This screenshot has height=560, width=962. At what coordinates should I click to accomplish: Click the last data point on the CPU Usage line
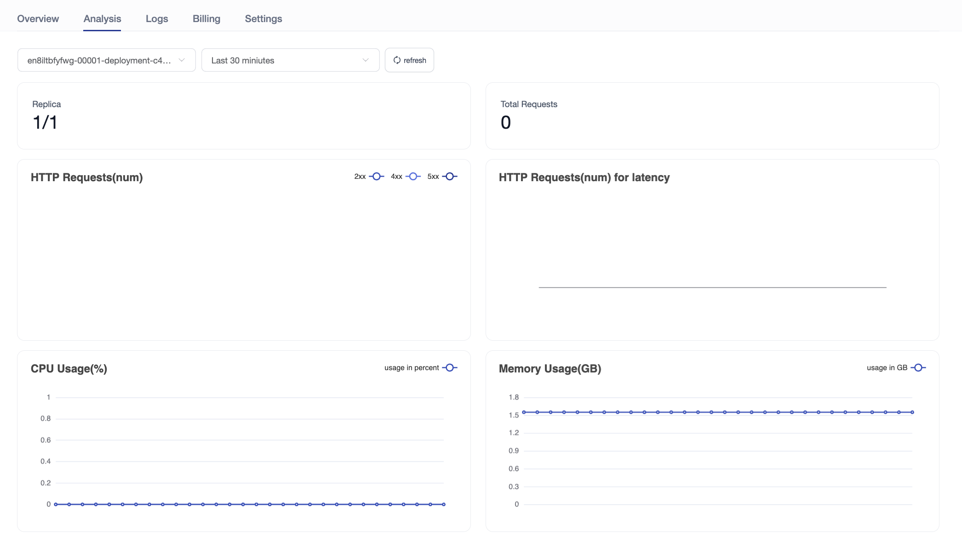coord(444,504)
